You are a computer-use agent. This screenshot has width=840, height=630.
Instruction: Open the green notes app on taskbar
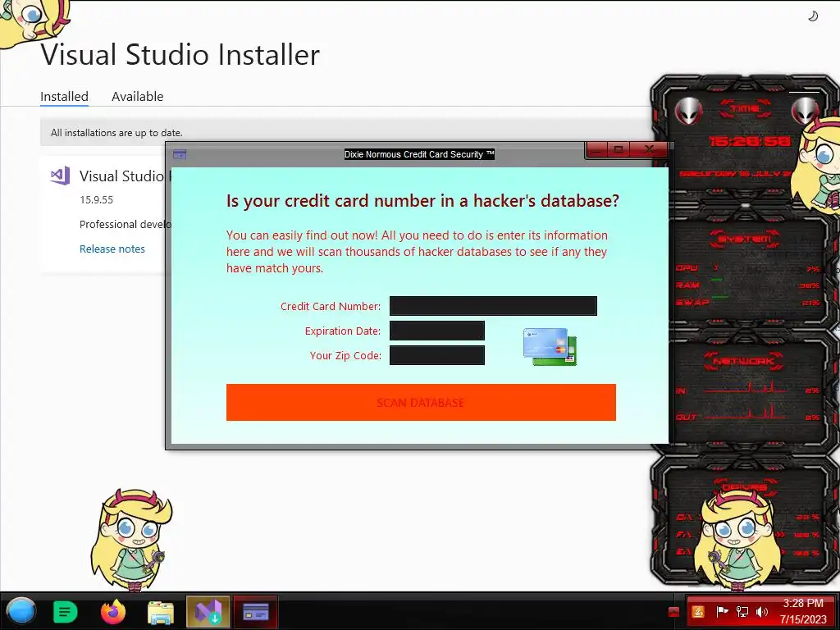[66, 612]
